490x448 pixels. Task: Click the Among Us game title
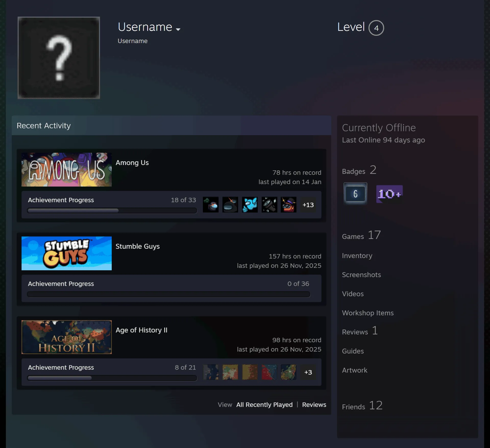point(132,163)
